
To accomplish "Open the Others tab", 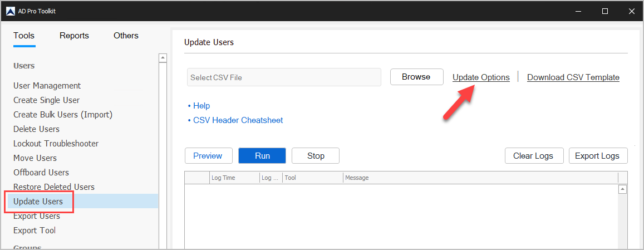I will [x=126, y=36].
